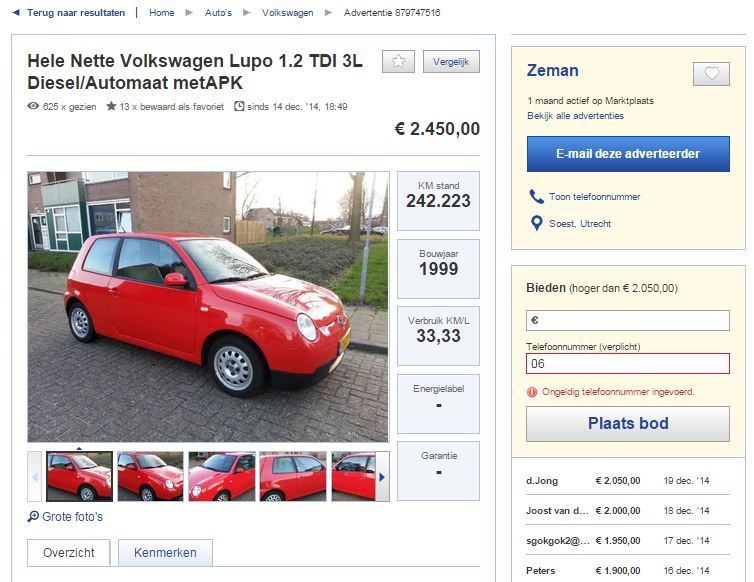754x582 pixels.
Task: Open the Kenmerken tab
Action: coord(165,553)
